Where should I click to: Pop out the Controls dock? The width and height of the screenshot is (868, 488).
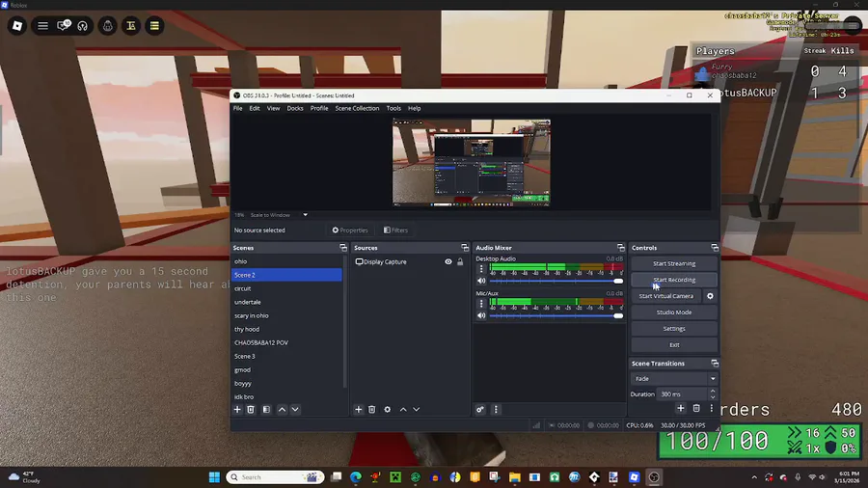[x=715, y=248]
